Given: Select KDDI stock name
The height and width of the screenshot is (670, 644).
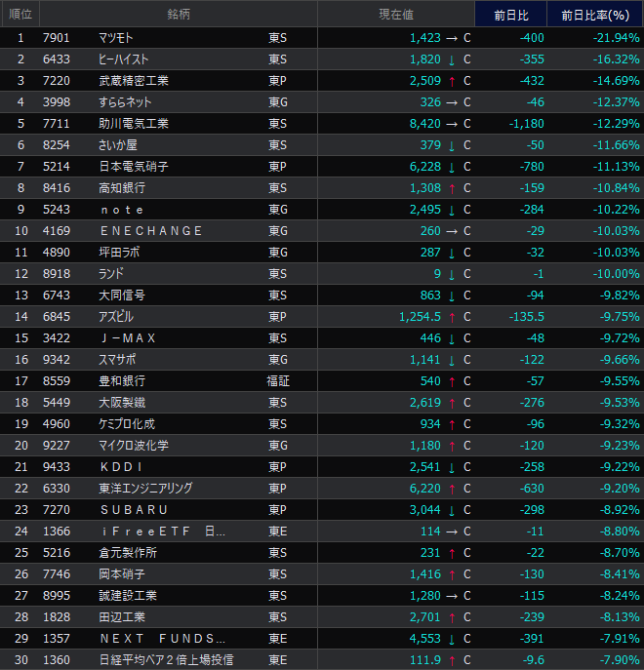Looking at the screenshot, I should (x=121, y=466).
